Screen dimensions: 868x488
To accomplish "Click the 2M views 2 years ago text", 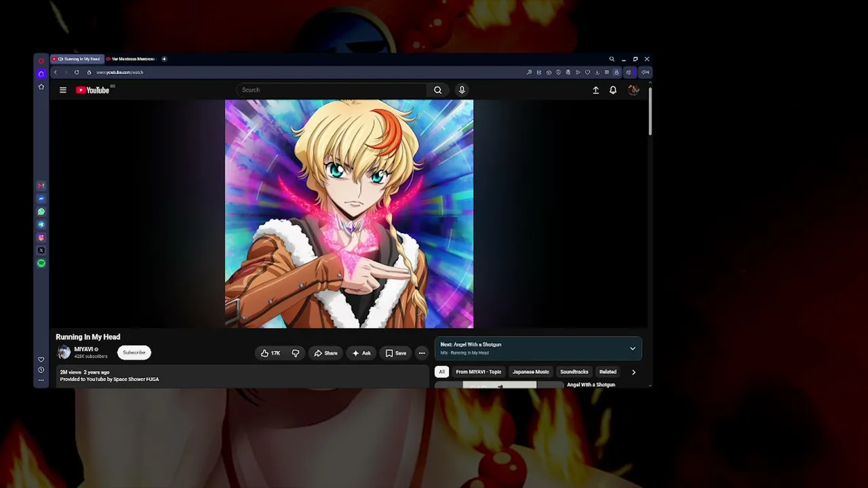I will tap(85, 372).
